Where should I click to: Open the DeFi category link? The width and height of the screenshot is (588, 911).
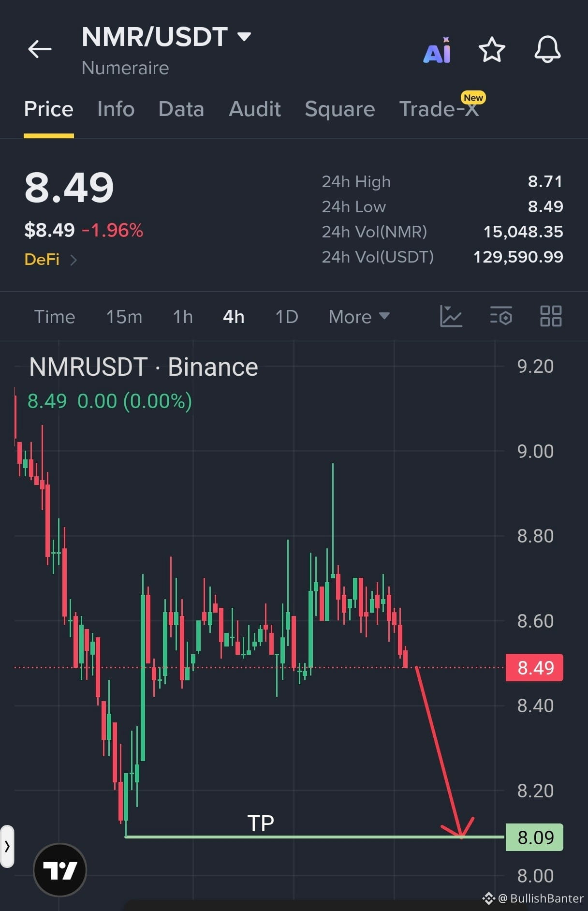(50, 260)
